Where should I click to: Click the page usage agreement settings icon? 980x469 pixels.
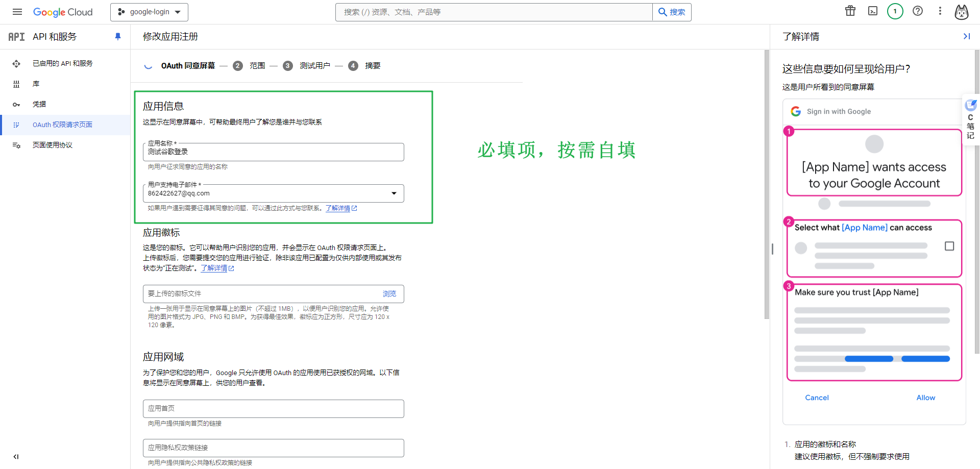point(16,145)
